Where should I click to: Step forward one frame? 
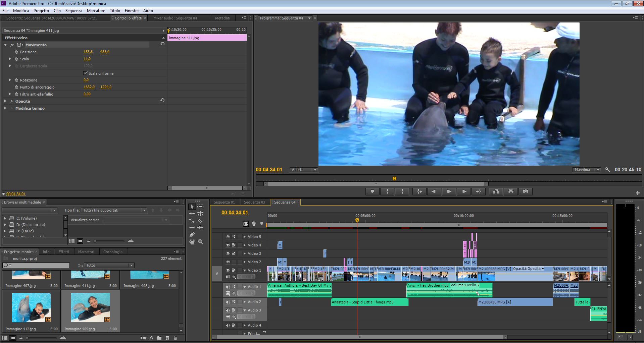(x=464, y=191)
